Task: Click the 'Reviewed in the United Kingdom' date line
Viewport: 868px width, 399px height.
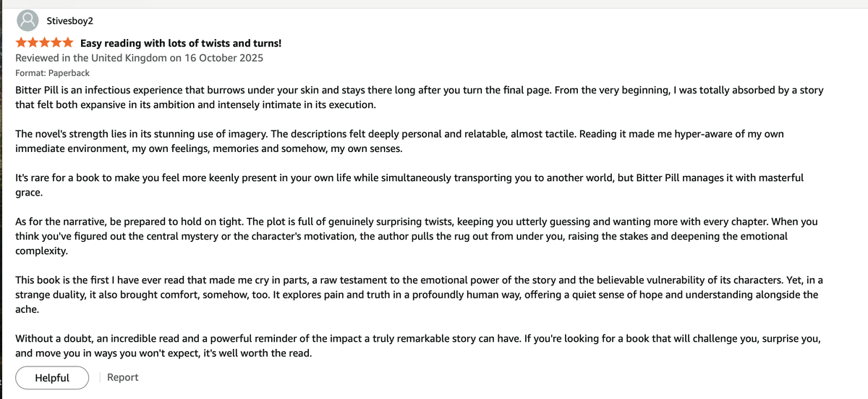Action: pyautogui.click(x=140, y=58)
